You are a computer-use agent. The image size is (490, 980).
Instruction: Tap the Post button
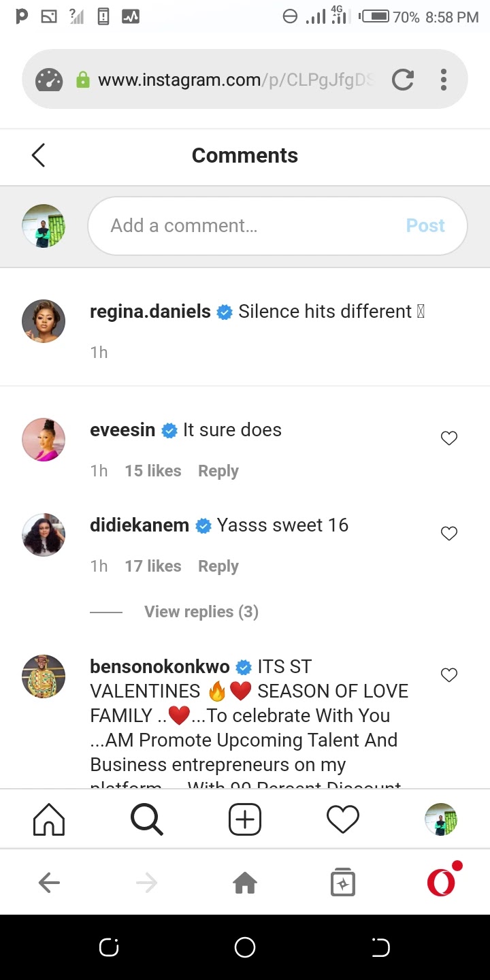(425, 226)
